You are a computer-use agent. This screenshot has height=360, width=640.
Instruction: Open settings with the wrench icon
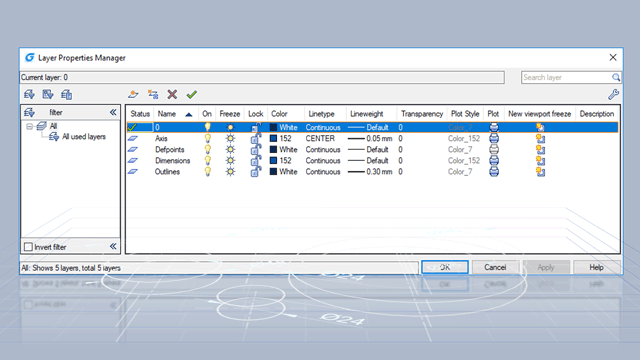613,95
